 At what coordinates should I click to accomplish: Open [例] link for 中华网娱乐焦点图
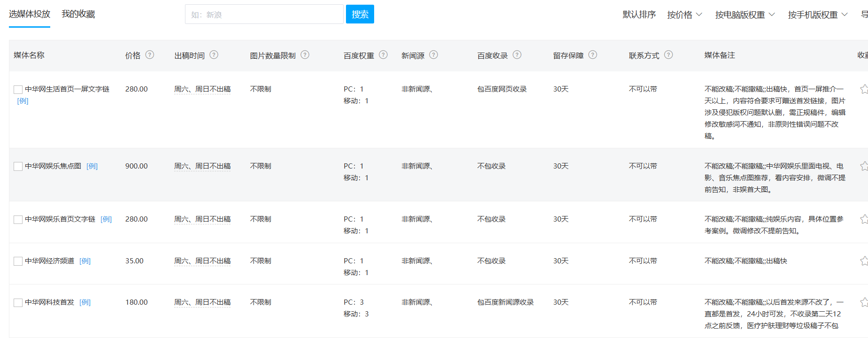tap(92, 166)
